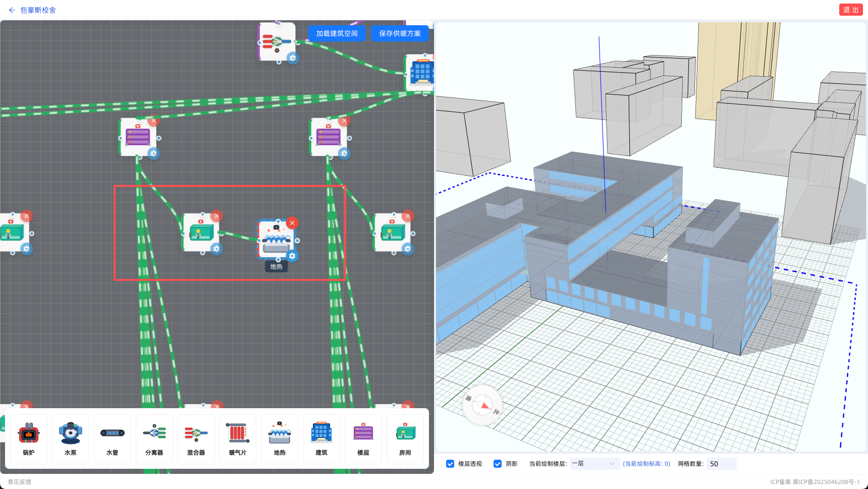Viewport: 868px width, 489px height.
Task: Pick the 地热 floor heating palette item
Action: pos(280,439)
